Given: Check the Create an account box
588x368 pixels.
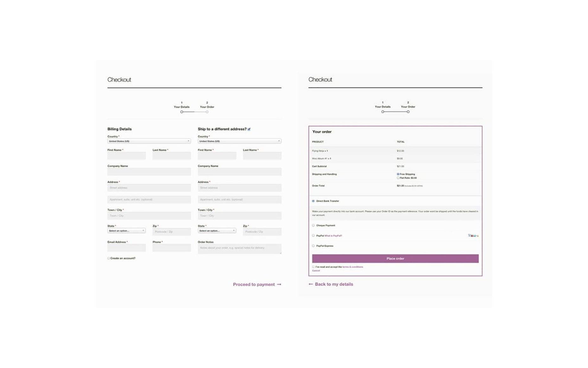Looking at the screenshot, I should (108, 258).
